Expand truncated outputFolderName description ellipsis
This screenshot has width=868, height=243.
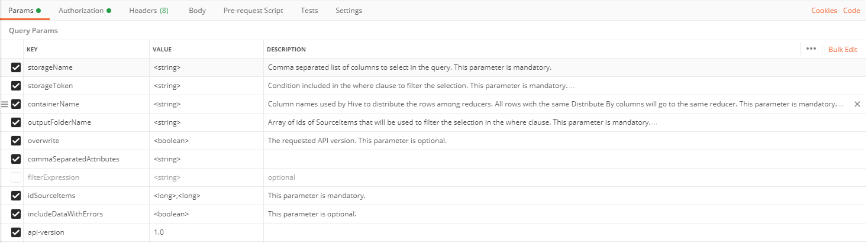point(654,123)
